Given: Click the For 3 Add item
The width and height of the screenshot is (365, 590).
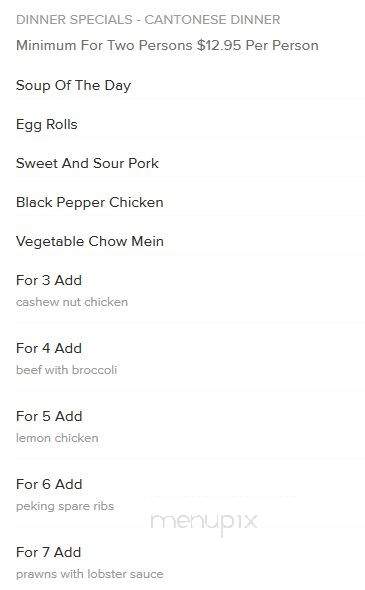Looking at the screenshot, I should point(49,280).
